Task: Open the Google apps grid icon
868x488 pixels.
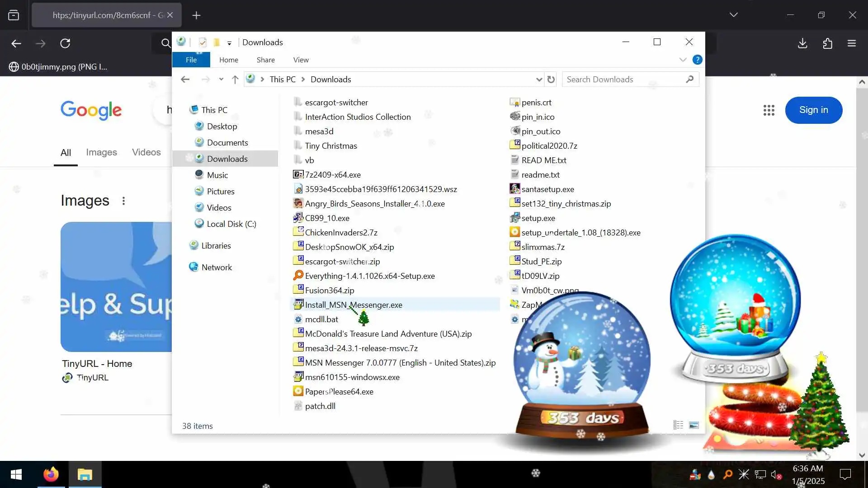Action: tap(769, 110)
